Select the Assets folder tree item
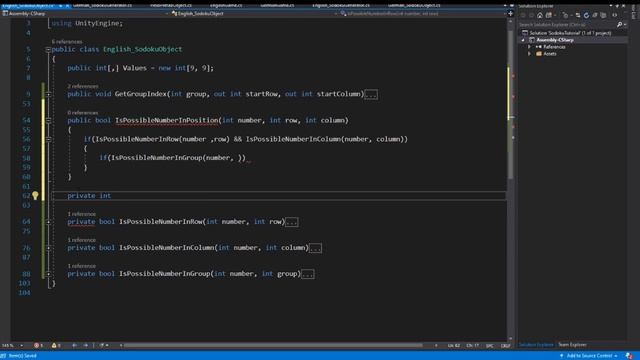The height and width of the screenshot is (360, 640). pyautogui.click(x=550, y=54)
